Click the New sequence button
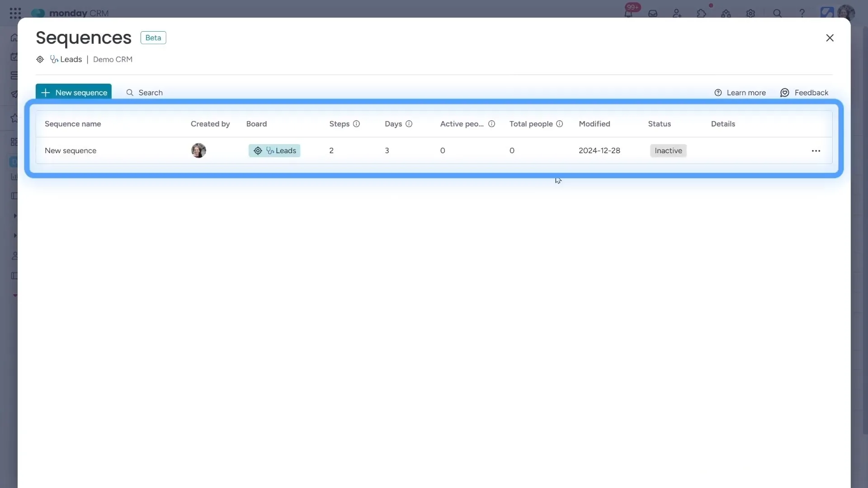Viewport: 868px width, 488px height. pos(74,92)
